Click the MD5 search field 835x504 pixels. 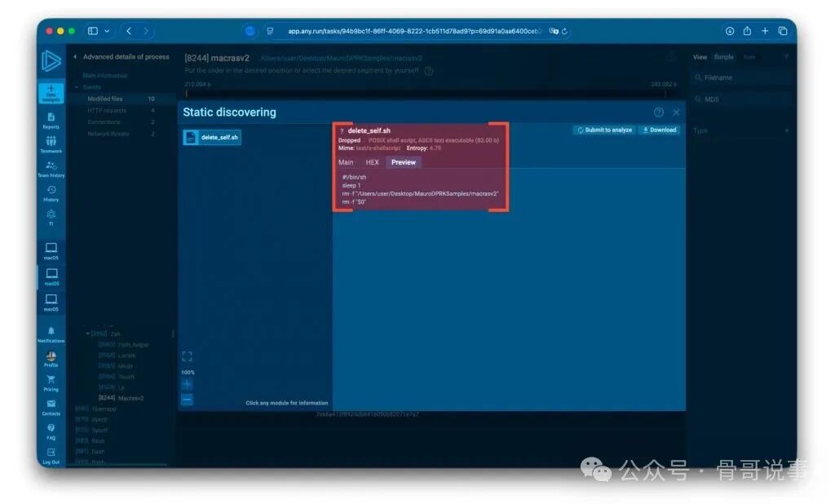click(740, 99)
